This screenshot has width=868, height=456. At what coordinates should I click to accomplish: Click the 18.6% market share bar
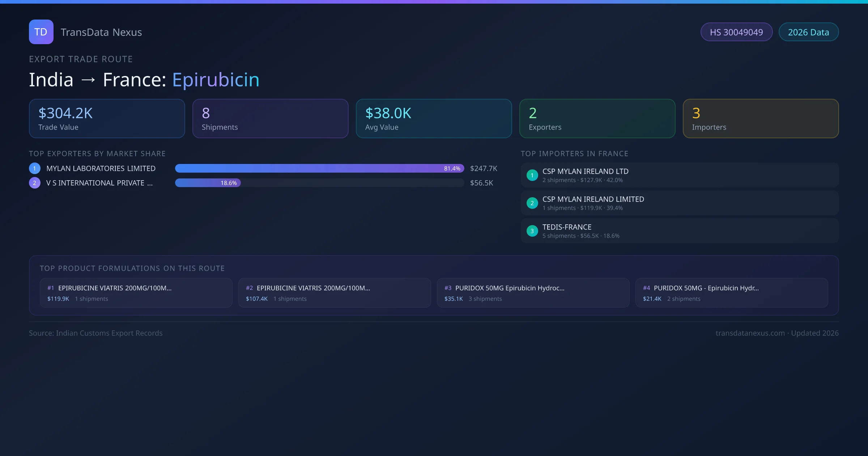click(x=208, y=183)
